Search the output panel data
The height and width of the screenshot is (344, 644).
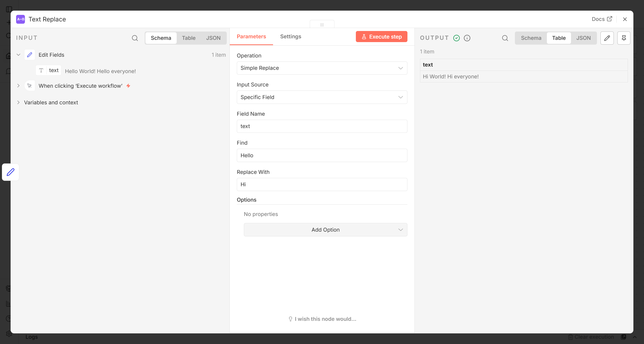[x=505, y=38]
